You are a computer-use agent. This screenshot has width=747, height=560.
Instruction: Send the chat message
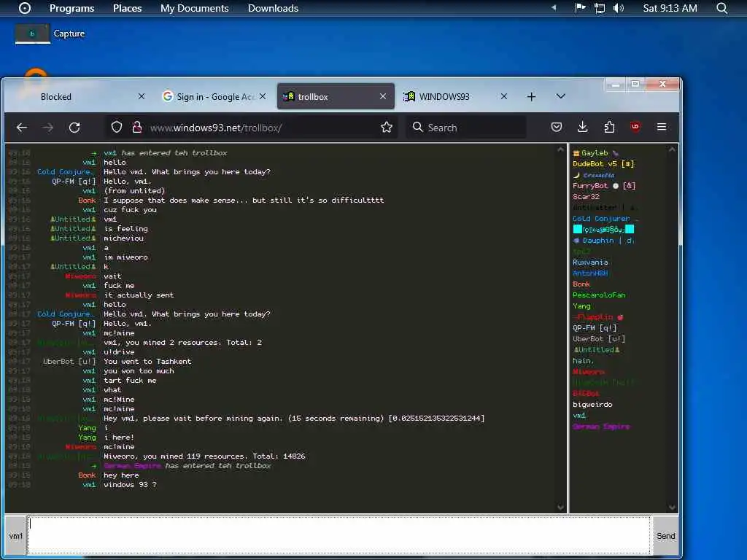(x=665, y=536)
